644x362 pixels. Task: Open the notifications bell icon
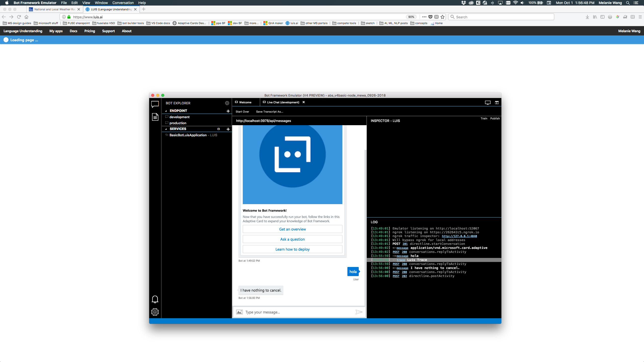pos(155,299)
